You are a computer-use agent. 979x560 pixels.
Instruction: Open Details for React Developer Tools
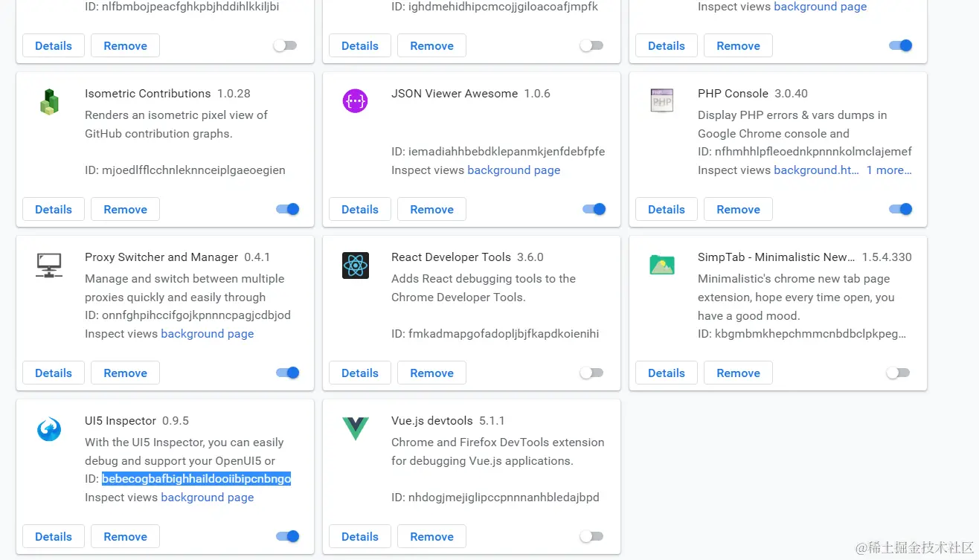tap(360, 373)
